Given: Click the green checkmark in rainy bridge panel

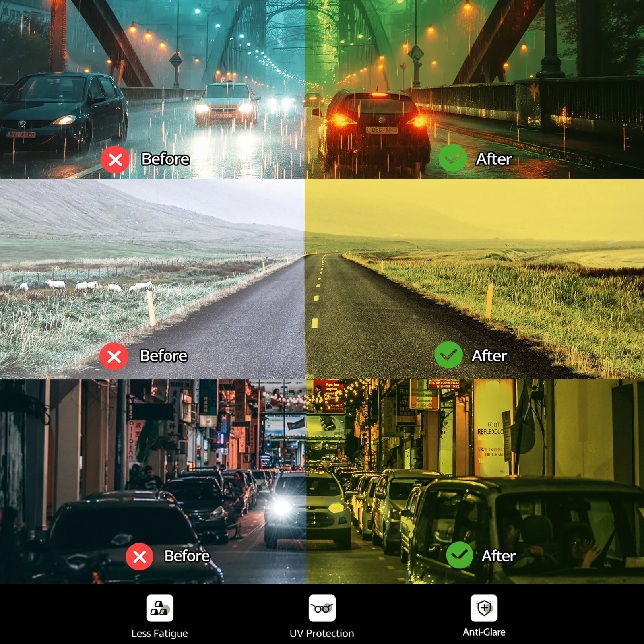Looking at the screenshot, I should pyautogui.click(x=453, y=159).
